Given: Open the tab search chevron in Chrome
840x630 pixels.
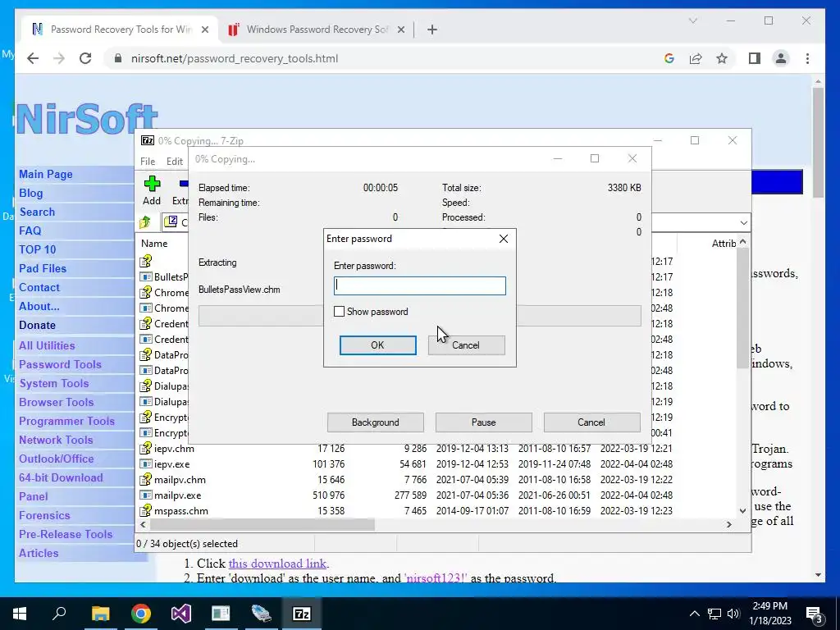Looking at the screenshot, I should [692, 21].
